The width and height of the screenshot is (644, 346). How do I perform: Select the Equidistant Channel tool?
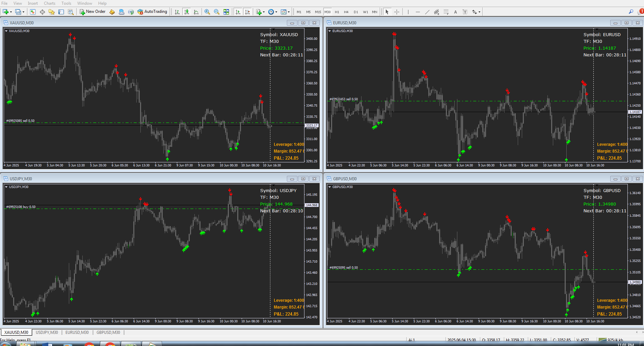click(436, 12)
